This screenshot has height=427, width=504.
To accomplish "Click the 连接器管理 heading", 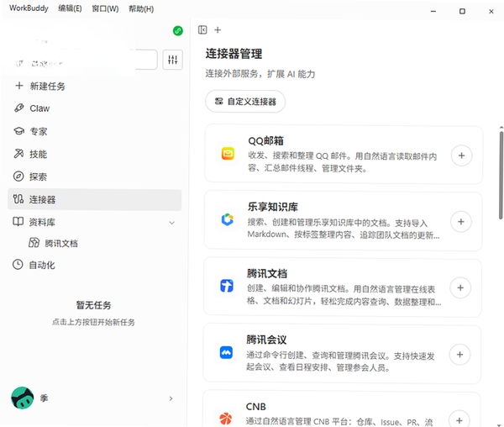I will [x=234, y=54].
